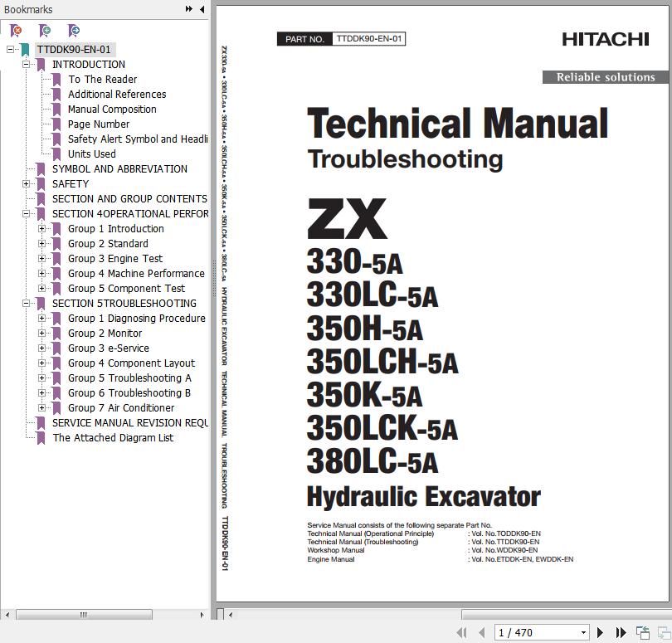Open SERVICE MANUAL REVISION REQUEST bookmark
672x643 pixels.
130,423
